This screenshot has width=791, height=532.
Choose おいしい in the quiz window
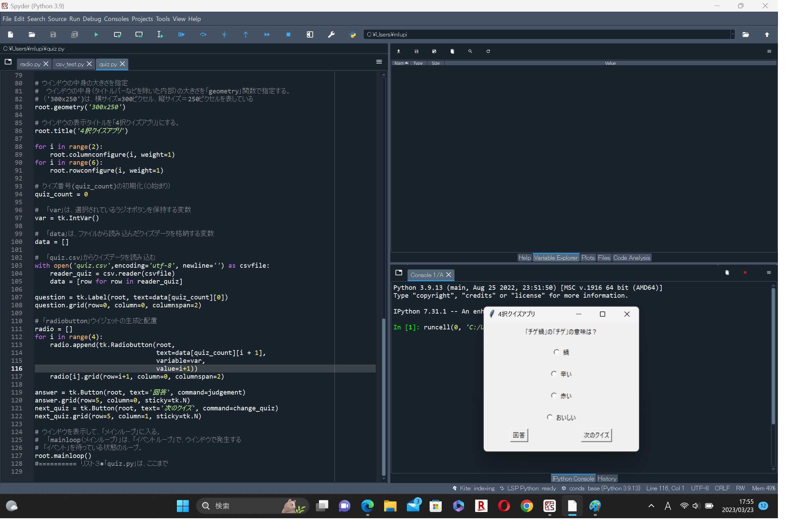point(550,417)
